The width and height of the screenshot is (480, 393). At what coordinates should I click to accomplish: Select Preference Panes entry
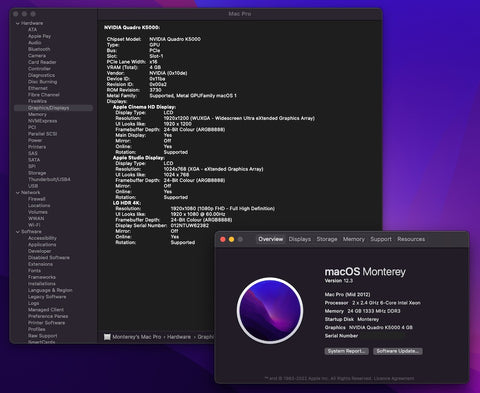pyautogui.click(x=48, y=316)
